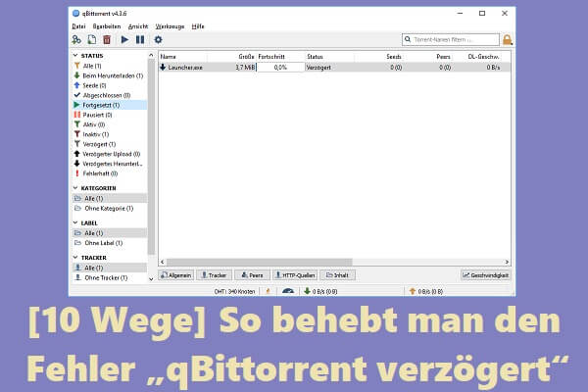Image resolution: width=588 pixels, height=392 pixels.
Task: Click the lock UI padlock icon
Action: click(x=508, y=40)
